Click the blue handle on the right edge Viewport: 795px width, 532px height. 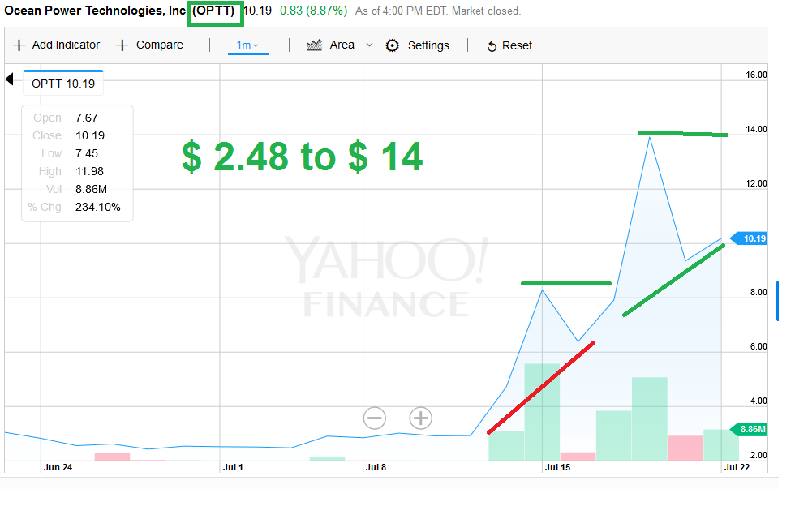click(776, 300)
